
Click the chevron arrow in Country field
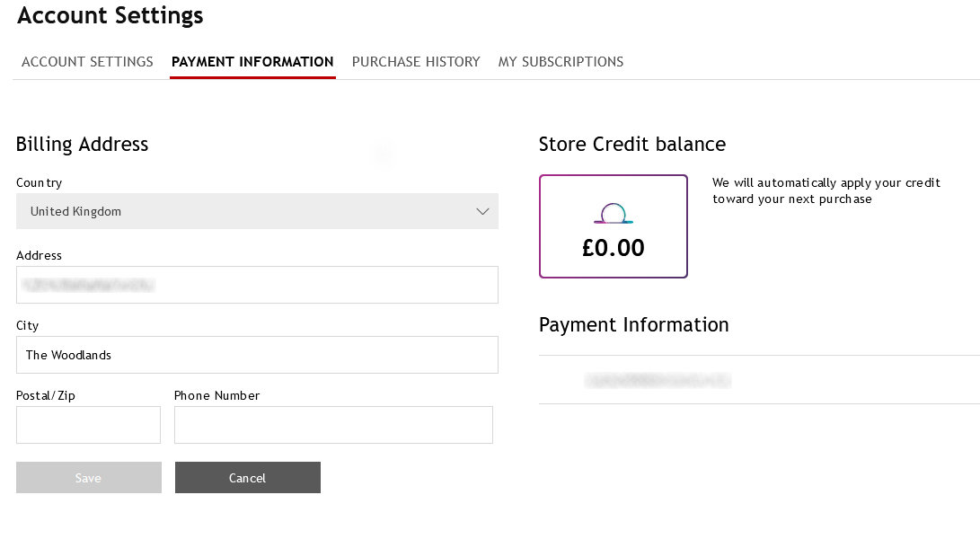point(482,212)
